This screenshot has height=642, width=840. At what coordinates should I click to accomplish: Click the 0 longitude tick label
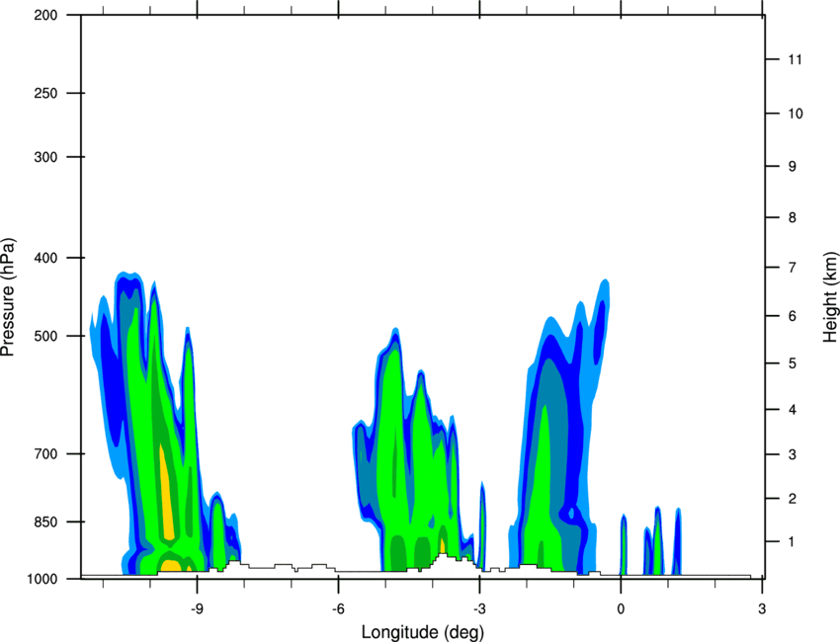point(621,609)
